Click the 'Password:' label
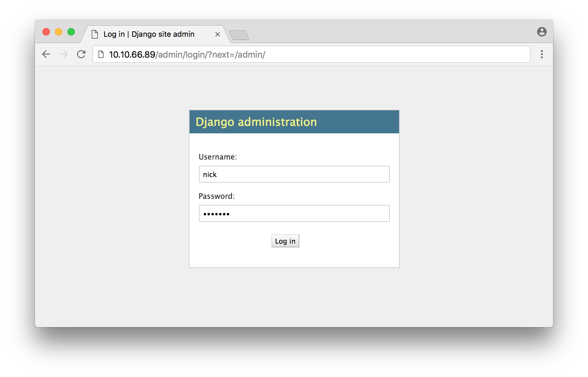The image size is (588, 377). [216, 196]
